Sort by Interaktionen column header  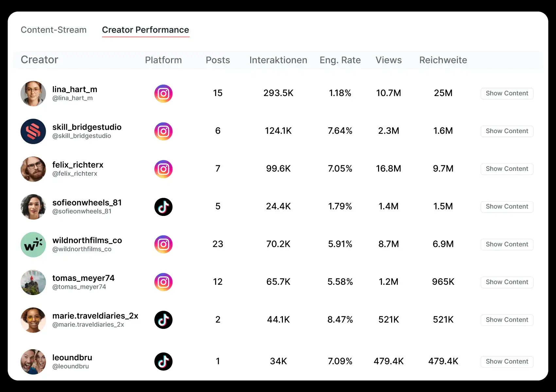[x=278, y=60]
